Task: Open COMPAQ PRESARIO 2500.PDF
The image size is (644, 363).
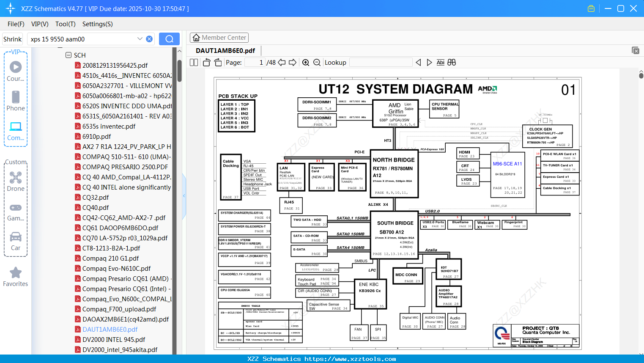Action: [125, 167]
